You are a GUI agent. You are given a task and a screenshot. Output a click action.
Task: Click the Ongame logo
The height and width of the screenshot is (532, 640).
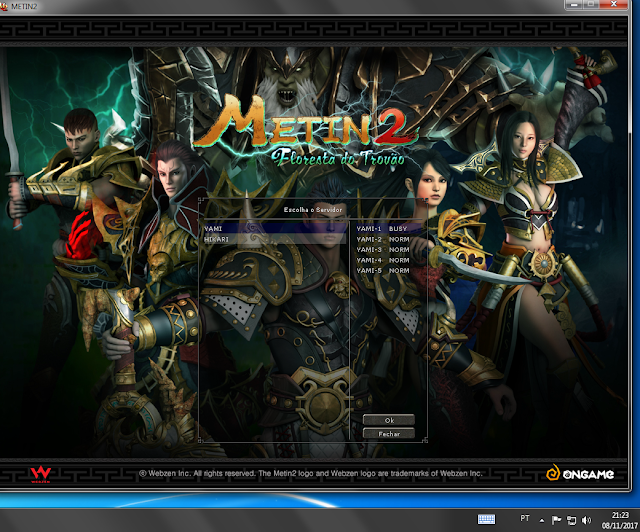tap(580, 474)
